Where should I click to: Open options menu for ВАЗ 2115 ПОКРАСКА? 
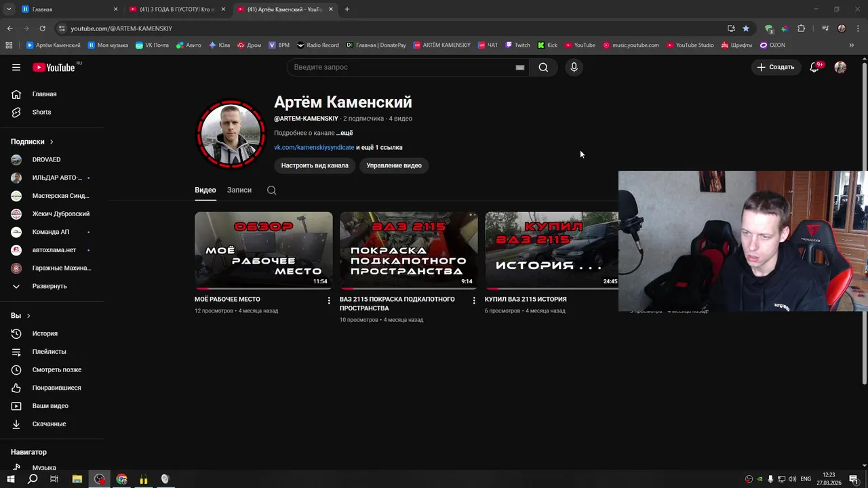(x=474, y=300)
